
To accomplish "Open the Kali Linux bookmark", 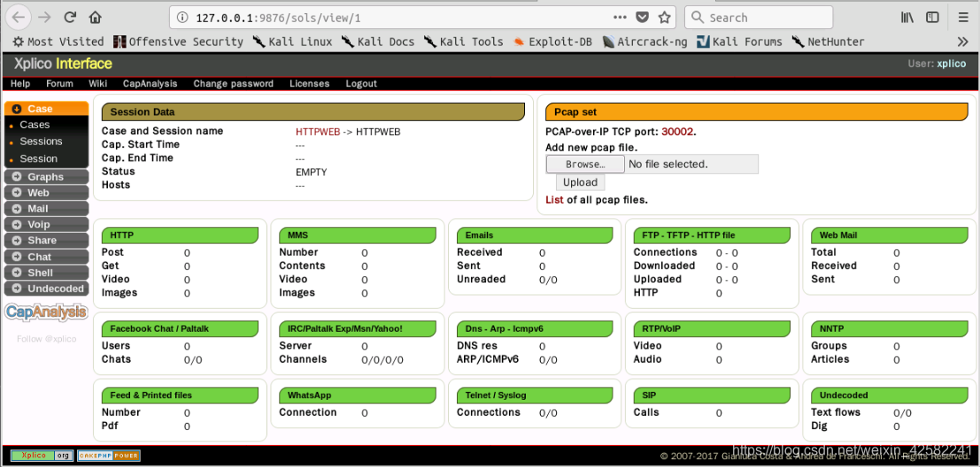I will (292, 42).
